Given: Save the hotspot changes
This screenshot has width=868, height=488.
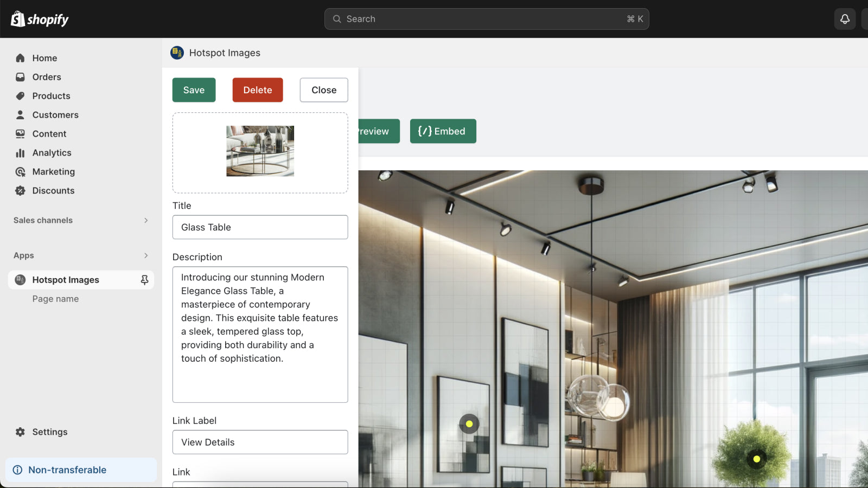Looking at the screenshot, I should [x=194, y=90].
